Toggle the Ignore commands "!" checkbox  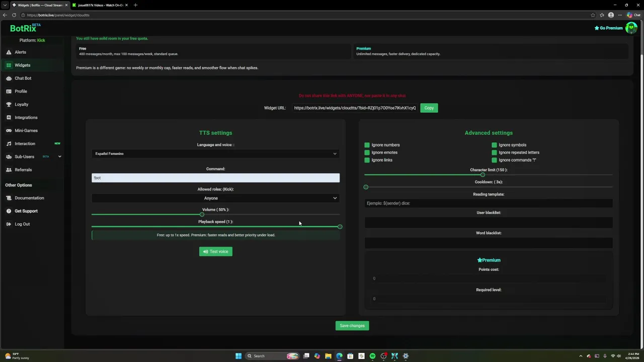pos(494,160)
